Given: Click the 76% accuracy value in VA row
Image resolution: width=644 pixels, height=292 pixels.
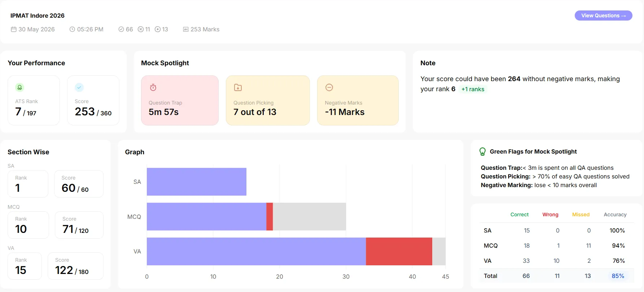Looking at the screenshot, I should point(619,261).
